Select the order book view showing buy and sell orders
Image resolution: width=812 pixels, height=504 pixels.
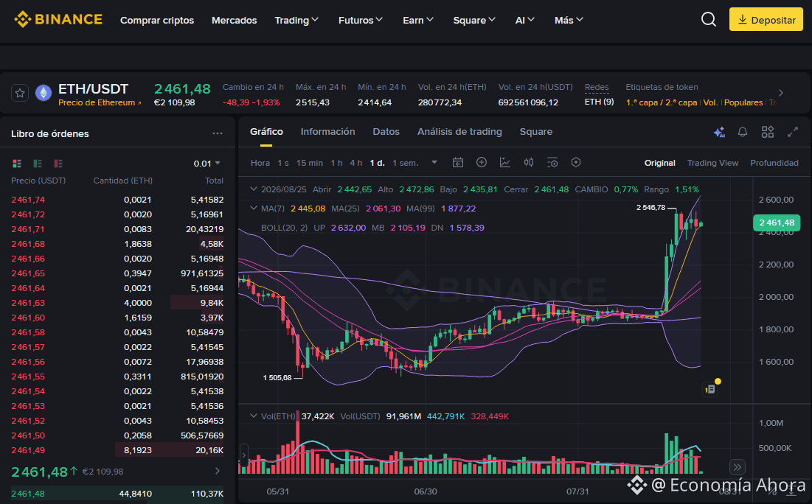(17, 164)
